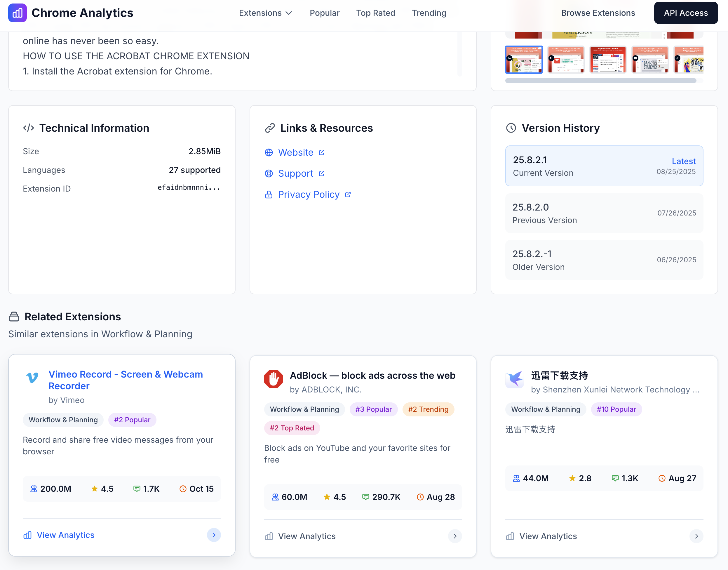Click the Chrome Analytics logo icon
The width and height of the screenshot is (728, 570).
pyautogui.click(x=17, y=13)
